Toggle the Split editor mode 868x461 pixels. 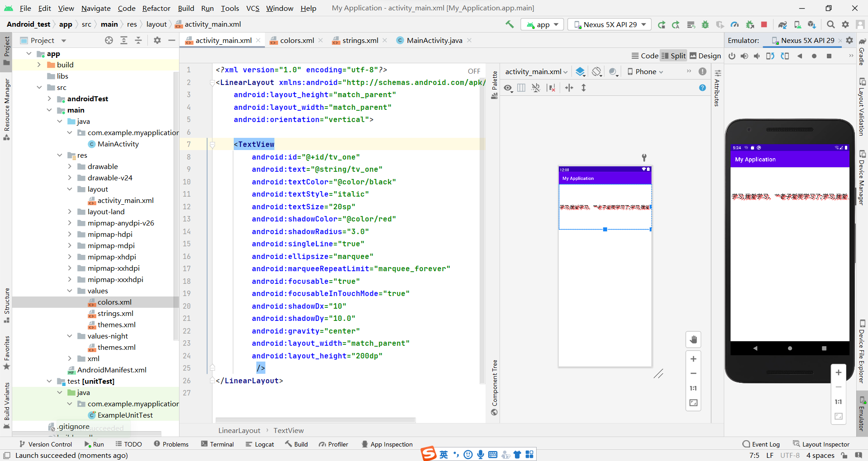(674, 56)
